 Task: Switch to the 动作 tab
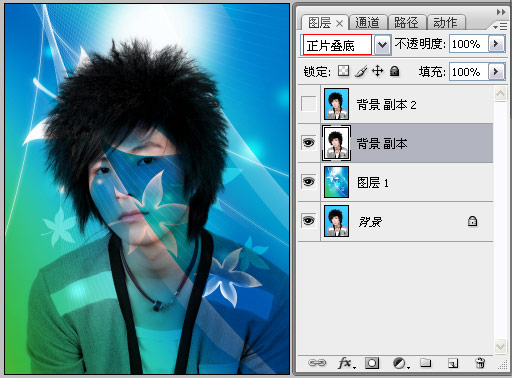(x=445, y=23)
